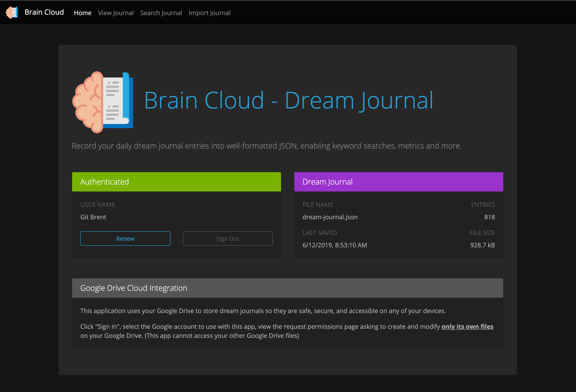Select the dream-journal.json file name

pyautogui.click(x=330, y=217)
